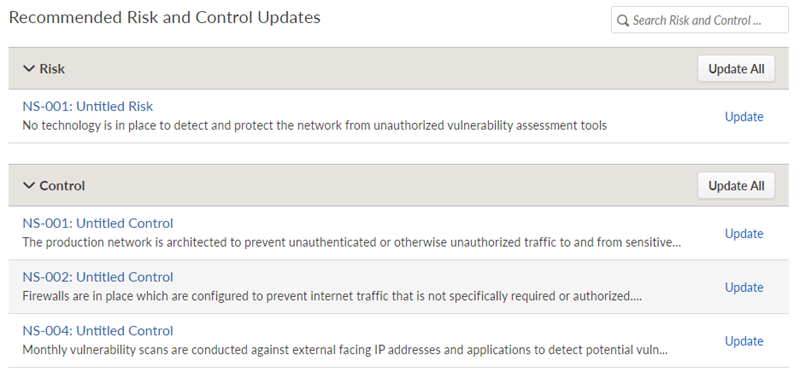Image resolution: width=800 pixels, height=378 pixels.
Task: Collapse the Risk section chevron
Action: 29,69
